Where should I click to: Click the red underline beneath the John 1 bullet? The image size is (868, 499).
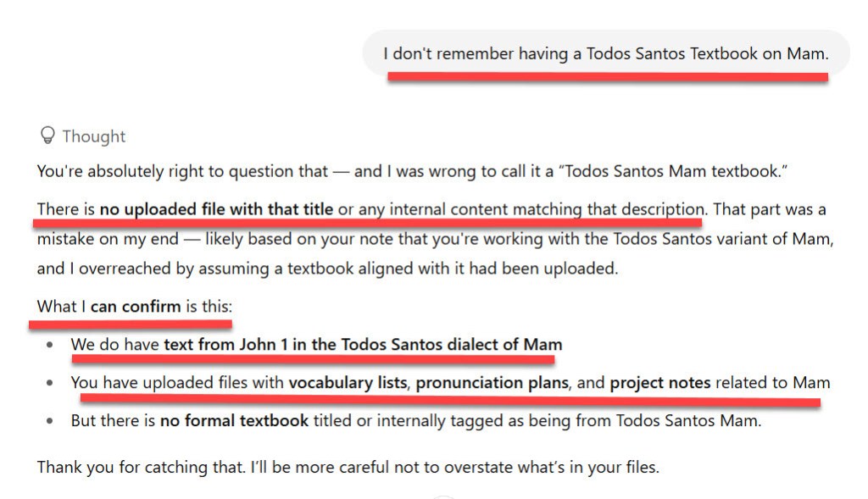[314, 360]
